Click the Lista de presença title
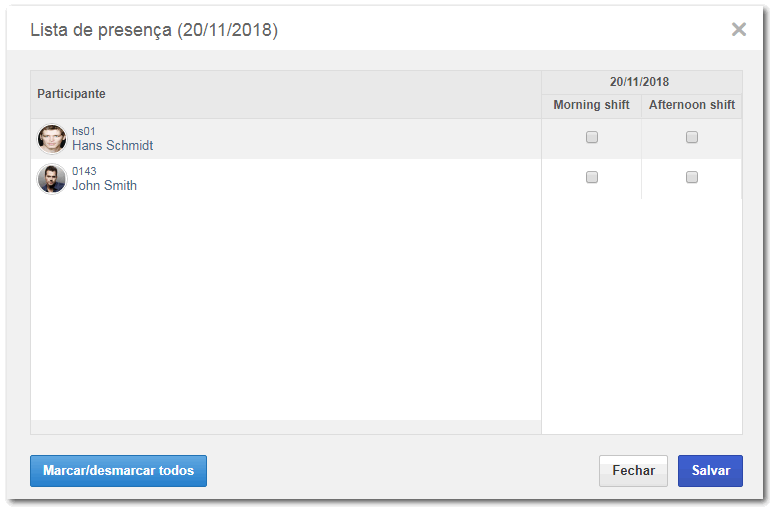Viewport: 771px width, 507px height. click(154, 30)
